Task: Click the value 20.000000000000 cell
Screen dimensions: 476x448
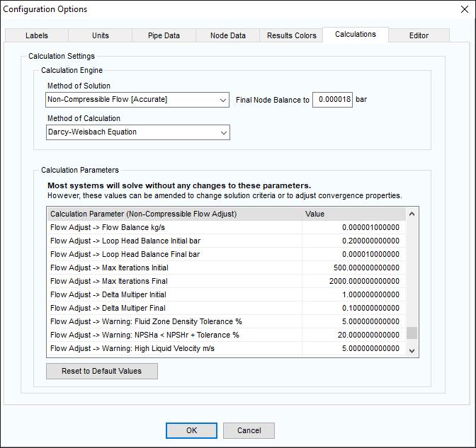Action: tap(353, 335)
